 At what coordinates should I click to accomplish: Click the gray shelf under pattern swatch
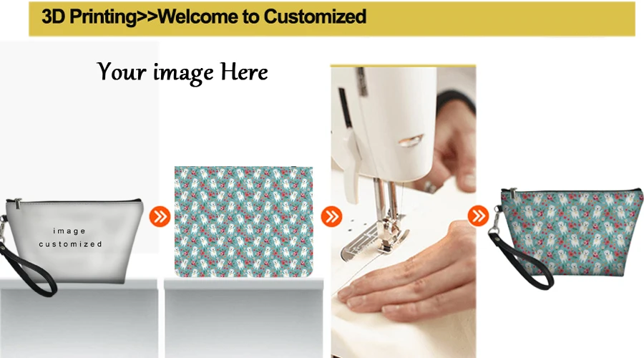244,317
